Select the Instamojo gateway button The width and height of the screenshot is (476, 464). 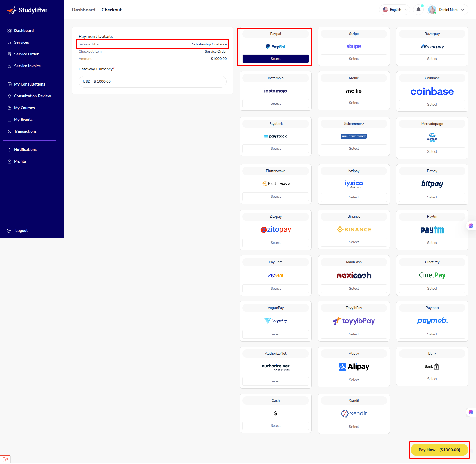coord(275,103)
